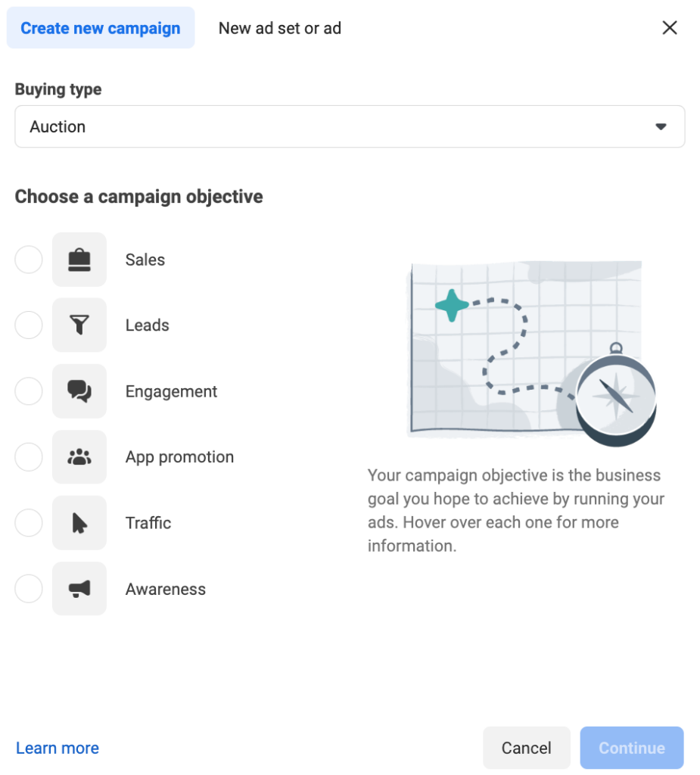
Task: Choose the Awareness radio button
Action: click(x=29, y=589)
